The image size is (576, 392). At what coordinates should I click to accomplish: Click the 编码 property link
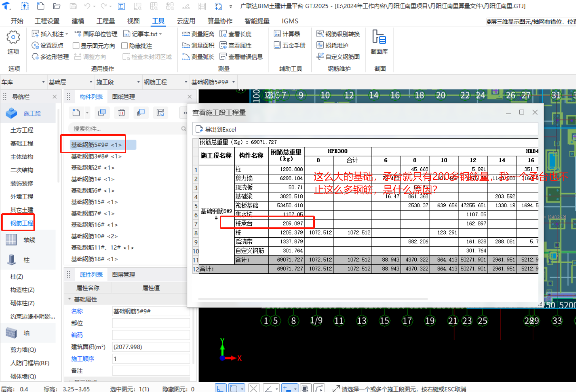(x=77, y=335)
